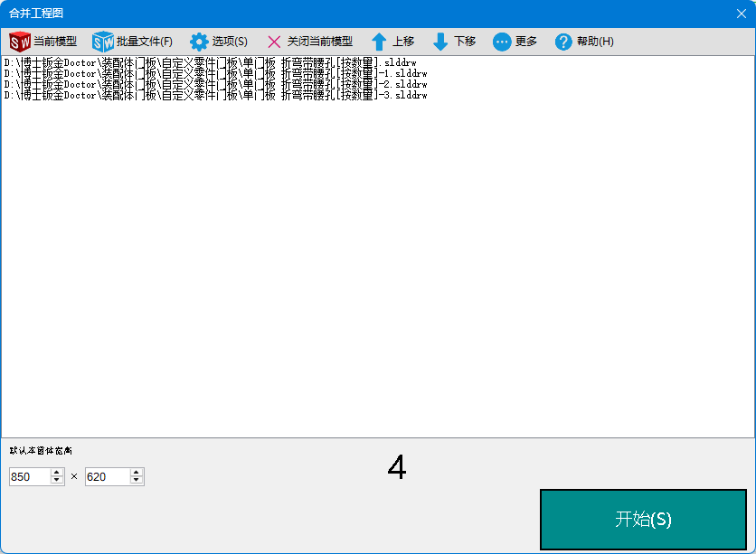This screenshot has height=554, width=756.
Task: Open 更多 via the three-dots icon
Action: coord(502,42)
